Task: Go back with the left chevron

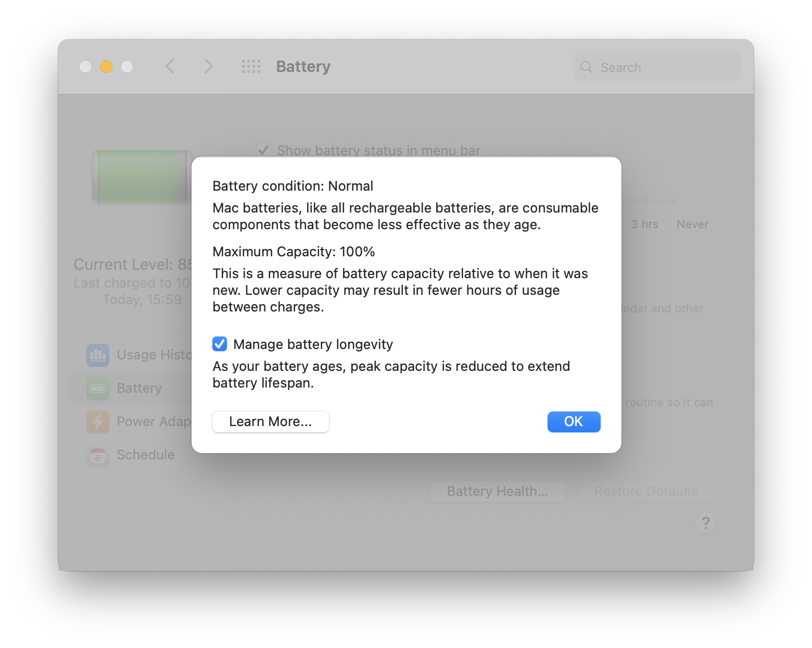Action: pos(170,67)
